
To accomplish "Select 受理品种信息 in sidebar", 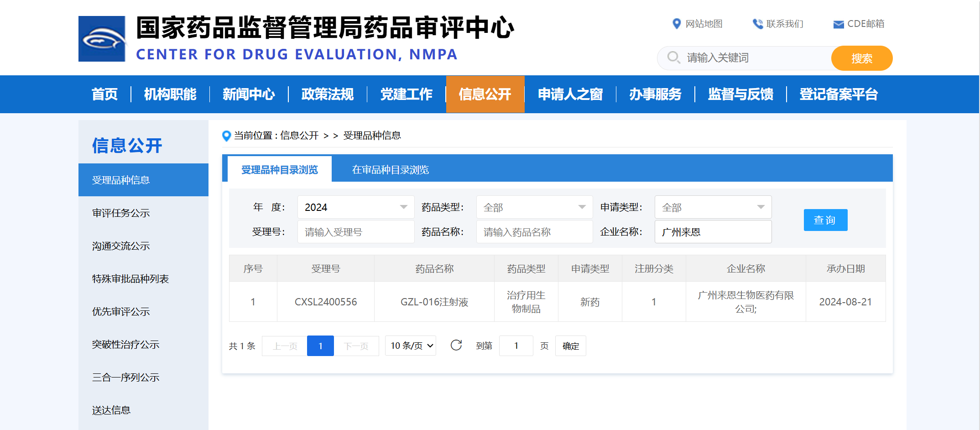I will [143, 180].
